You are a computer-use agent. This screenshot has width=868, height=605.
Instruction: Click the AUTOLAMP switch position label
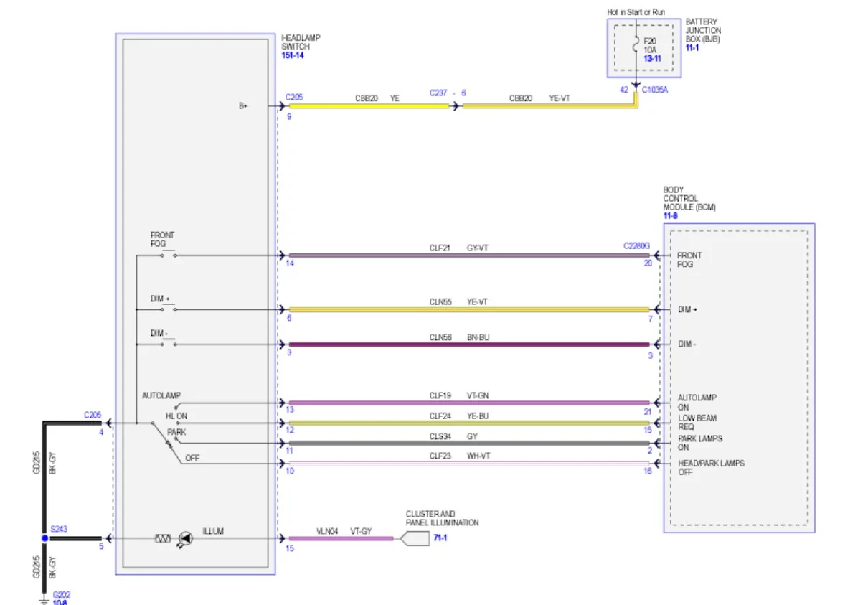(161, 395)
